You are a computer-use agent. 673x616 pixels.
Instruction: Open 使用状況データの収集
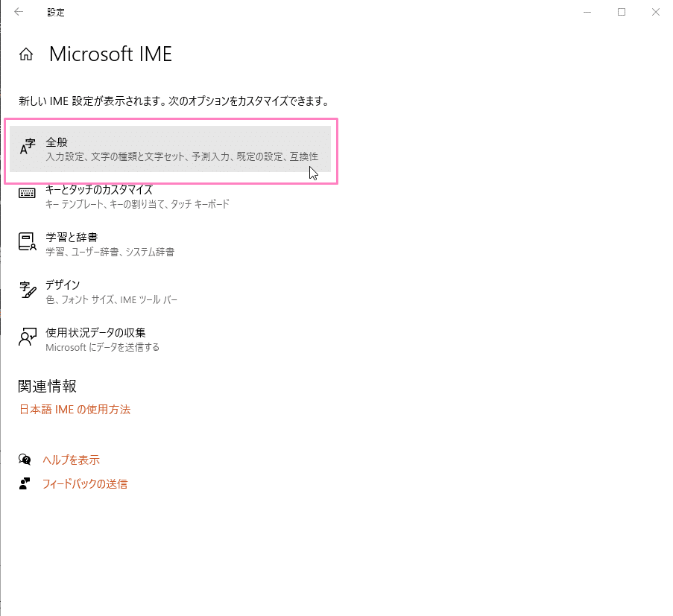170,340
